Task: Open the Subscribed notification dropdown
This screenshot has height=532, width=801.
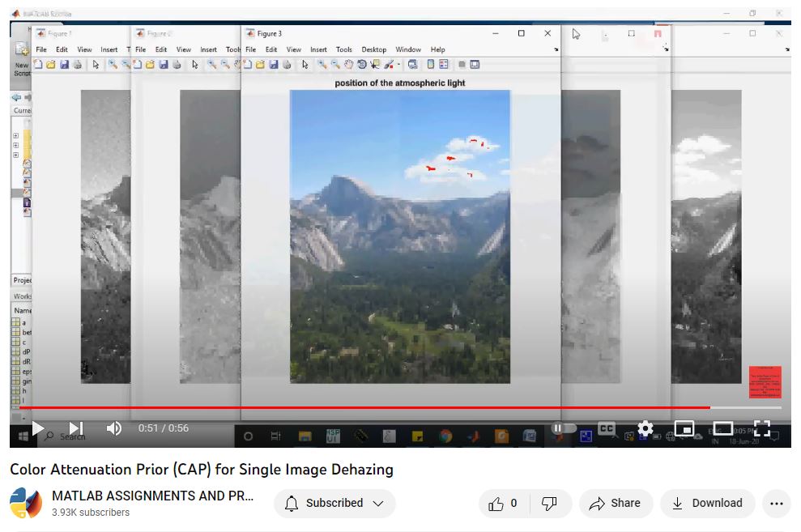Action: point(334,504)
